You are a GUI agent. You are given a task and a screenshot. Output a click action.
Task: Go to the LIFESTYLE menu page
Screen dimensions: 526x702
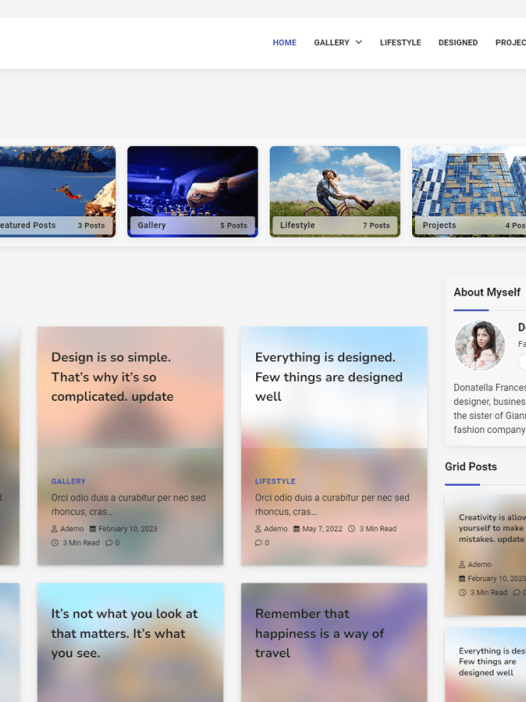click(x=400, y=43)
